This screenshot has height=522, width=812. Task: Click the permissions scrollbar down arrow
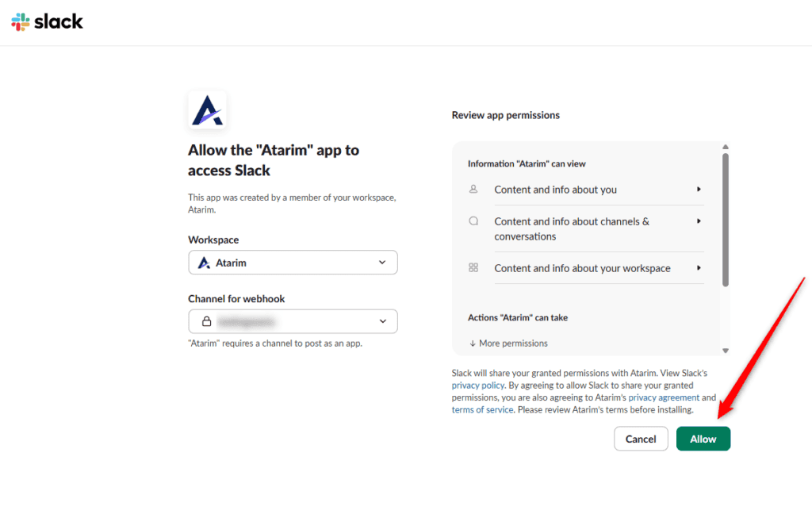(726, 351)
